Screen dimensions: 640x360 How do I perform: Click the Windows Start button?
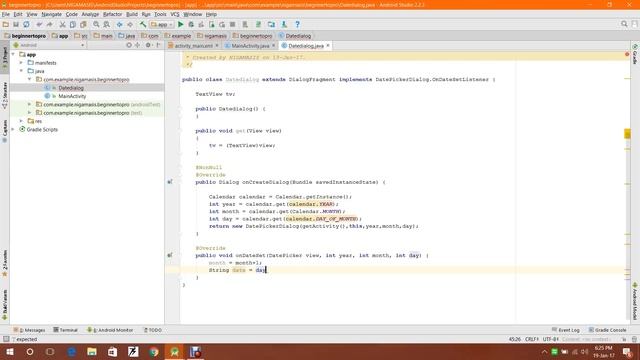[x=10, y=351]
